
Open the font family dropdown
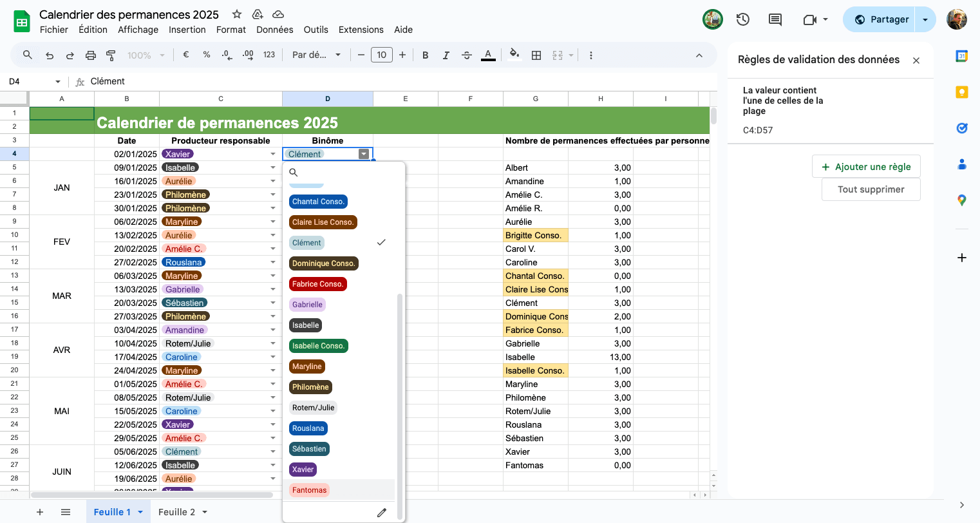coord(316,55)
